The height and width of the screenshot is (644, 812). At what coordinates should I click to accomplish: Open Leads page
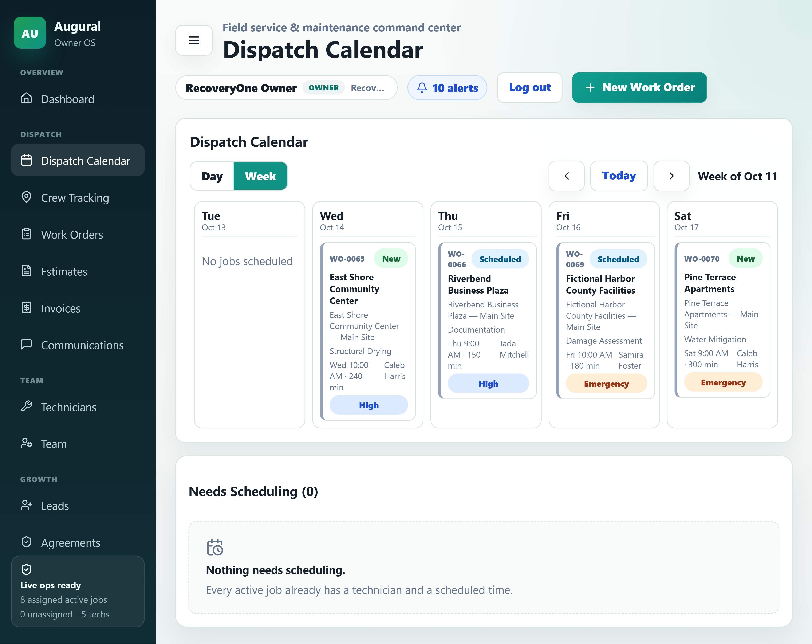click(78, 505)
